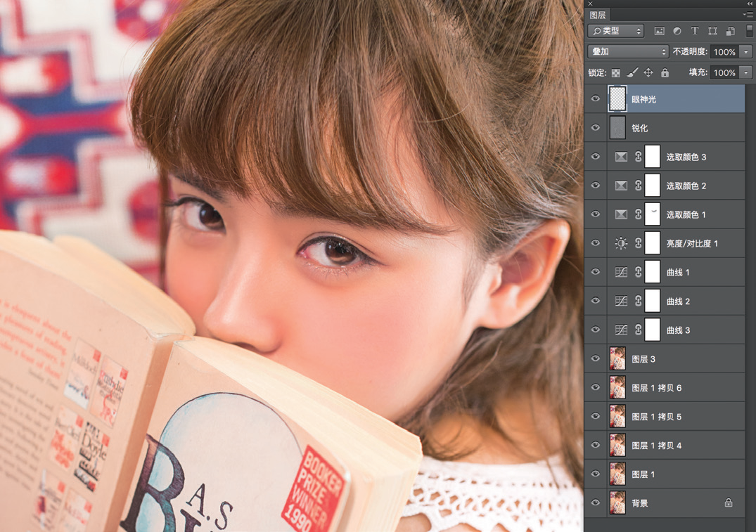Open the opacity slider arrow
Image resolution: width=756 pixels, height=532 pixels.
point(746,51)
